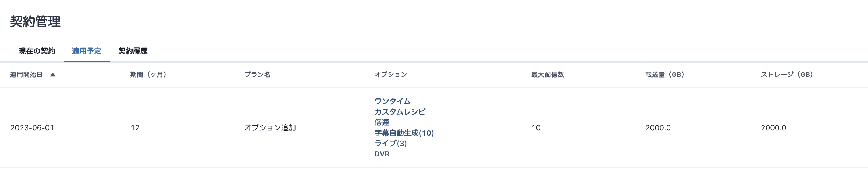868x183 pixels.
Task: Open the 字幕自動生成(10) option link
Action: pyautogui.click(x=404, y=133)
